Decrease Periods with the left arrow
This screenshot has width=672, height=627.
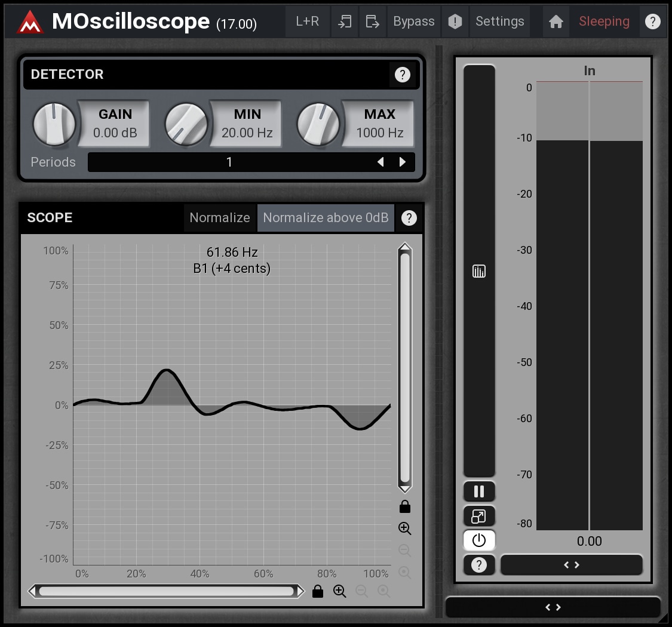click(381, 162)
